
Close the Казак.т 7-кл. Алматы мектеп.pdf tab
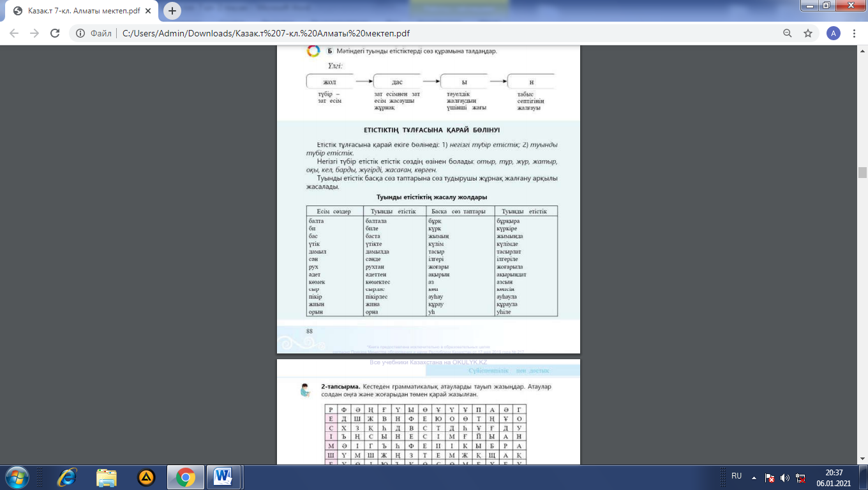(x=149, y=11)
